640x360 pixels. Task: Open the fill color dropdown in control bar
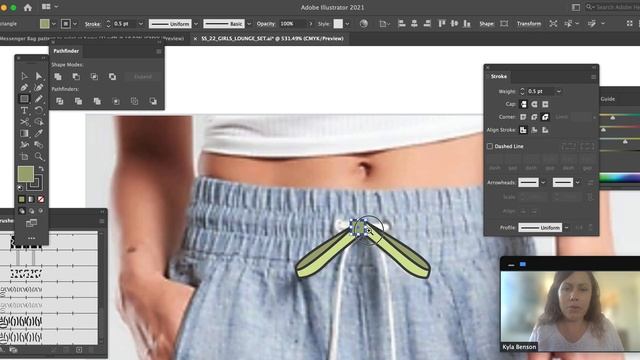pos(53,24)
